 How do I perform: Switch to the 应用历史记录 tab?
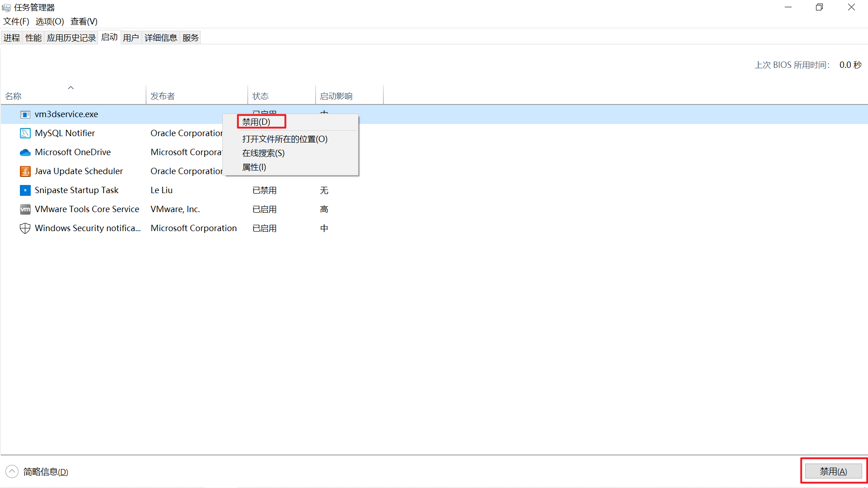pos(71,38)
